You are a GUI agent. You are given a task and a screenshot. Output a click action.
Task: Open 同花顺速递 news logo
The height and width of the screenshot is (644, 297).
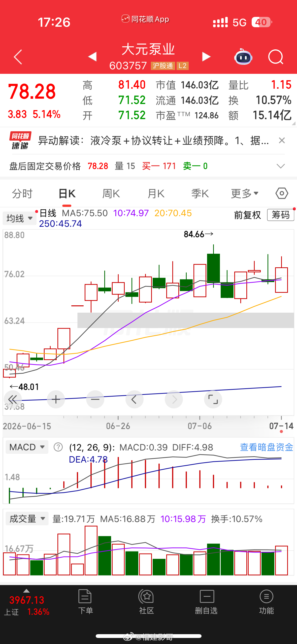20,140
